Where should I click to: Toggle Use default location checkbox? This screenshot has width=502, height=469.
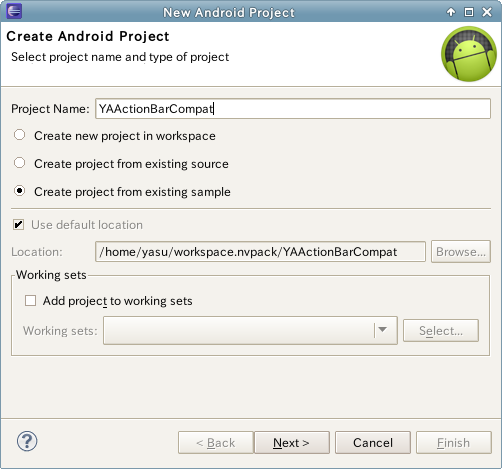tap(18, 225)
